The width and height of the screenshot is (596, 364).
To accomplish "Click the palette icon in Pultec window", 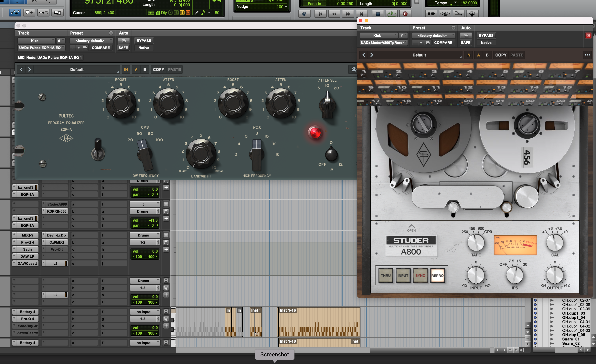I will (354, 70).
